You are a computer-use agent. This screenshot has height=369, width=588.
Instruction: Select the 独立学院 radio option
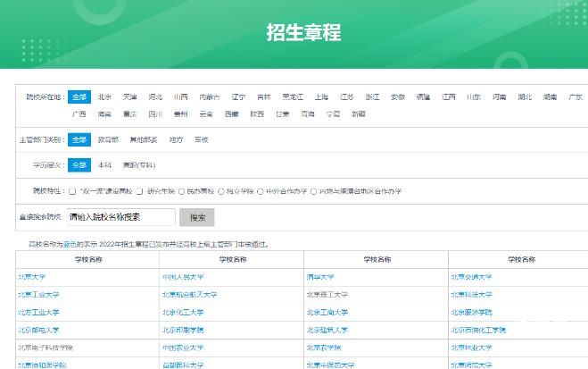222,191
